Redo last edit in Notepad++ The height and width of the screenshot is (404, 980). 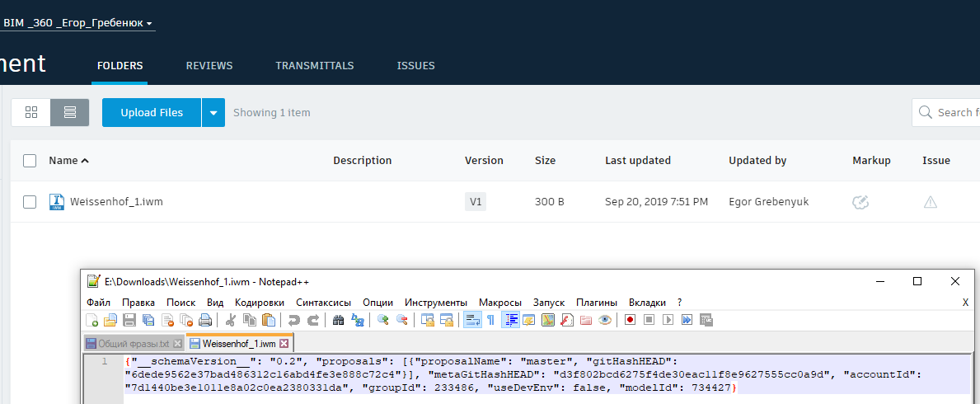click(x=313, y=320)
